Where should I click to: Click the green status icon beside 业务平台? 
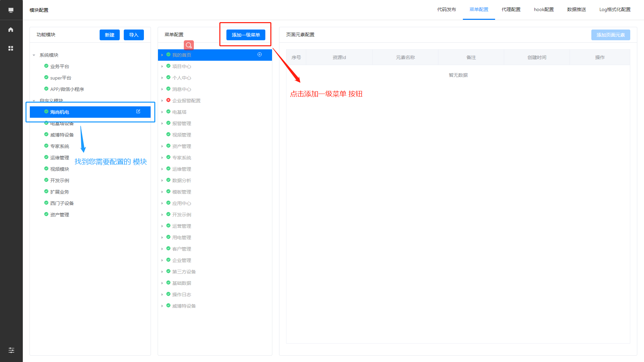click(x=46, y=66)
